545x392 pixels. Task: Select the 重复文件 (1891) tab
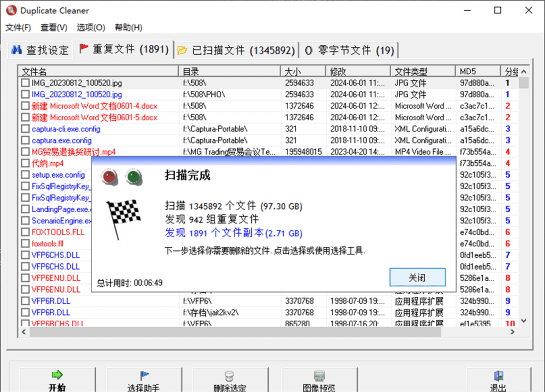[x=123, y=49]
